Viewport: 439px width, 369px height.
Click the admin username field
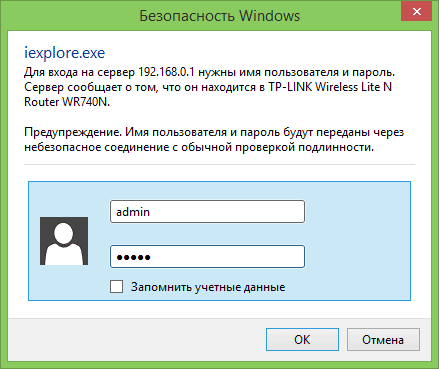[x=207, y=212]
